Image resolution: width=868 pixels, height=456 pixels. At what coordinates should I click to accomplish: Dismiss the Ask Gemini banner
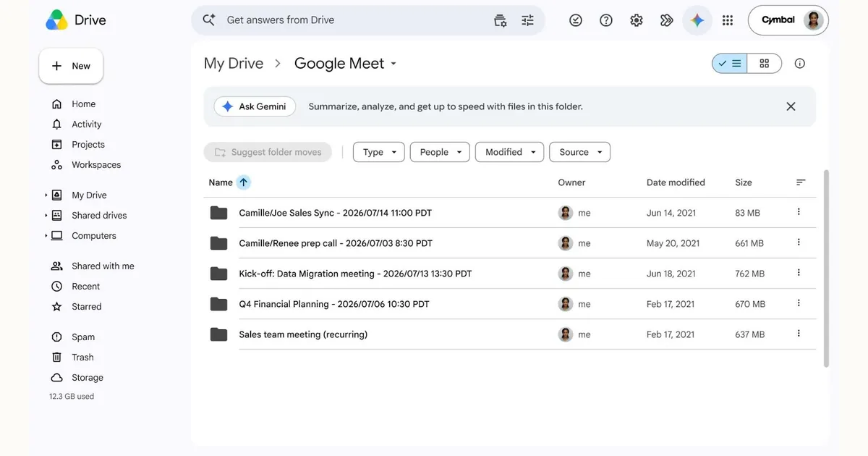(x=791, y=106)
